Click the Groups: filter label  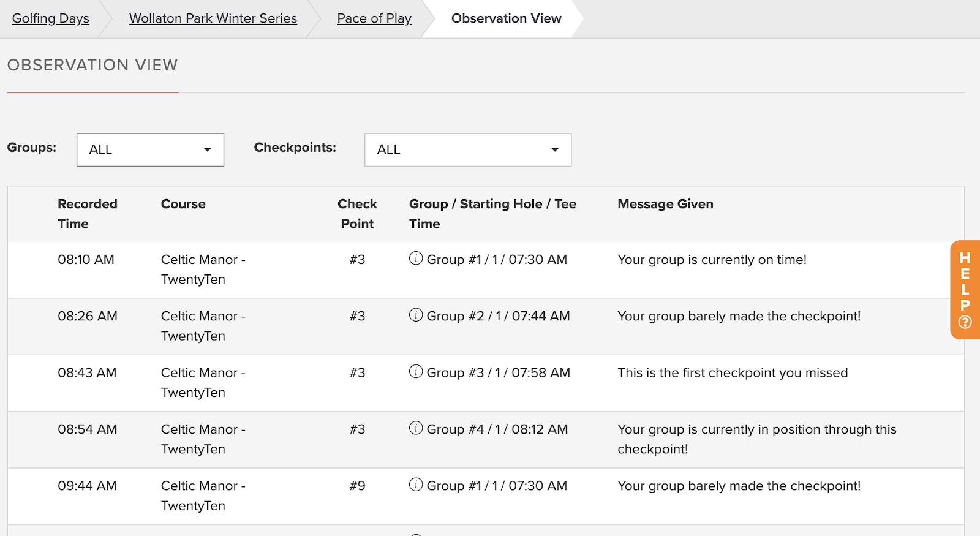tap(32, 148)
